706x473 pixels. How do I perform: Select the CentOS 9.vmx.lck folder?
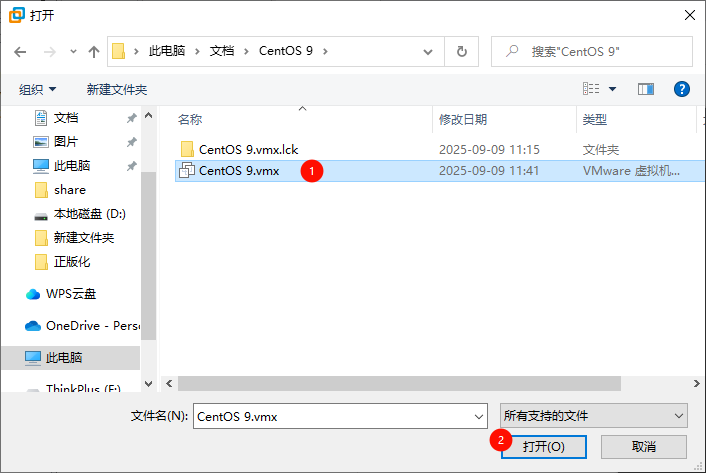249,149
